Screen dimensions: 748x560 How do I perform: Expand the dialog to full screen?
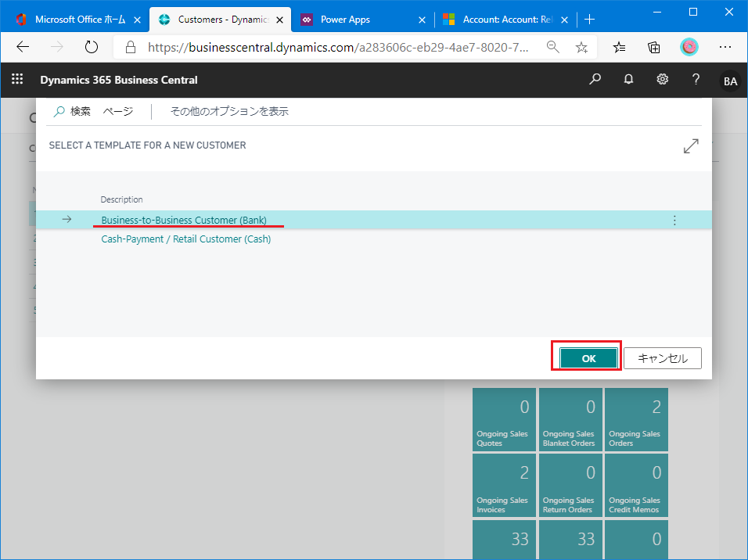coord(691,146)
